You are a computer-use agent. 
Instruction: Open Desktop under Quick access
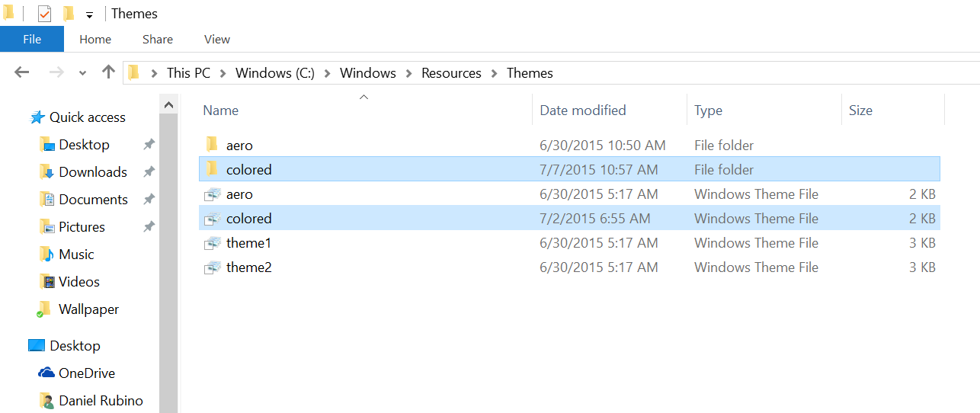pos(84,145)
